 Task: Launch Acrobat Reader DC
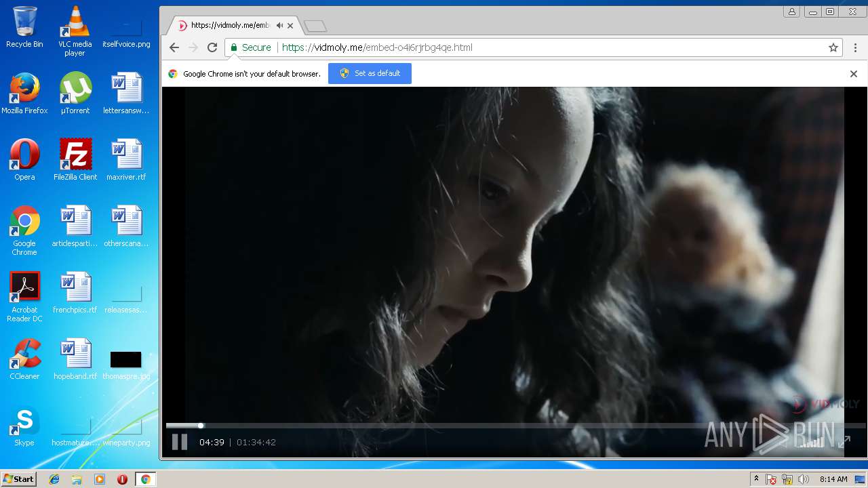coord(24,297)
